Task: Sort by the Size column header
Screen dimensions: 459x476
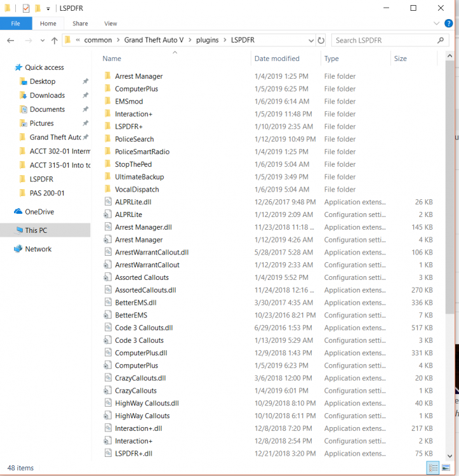Action: click(x=400, y=58)
